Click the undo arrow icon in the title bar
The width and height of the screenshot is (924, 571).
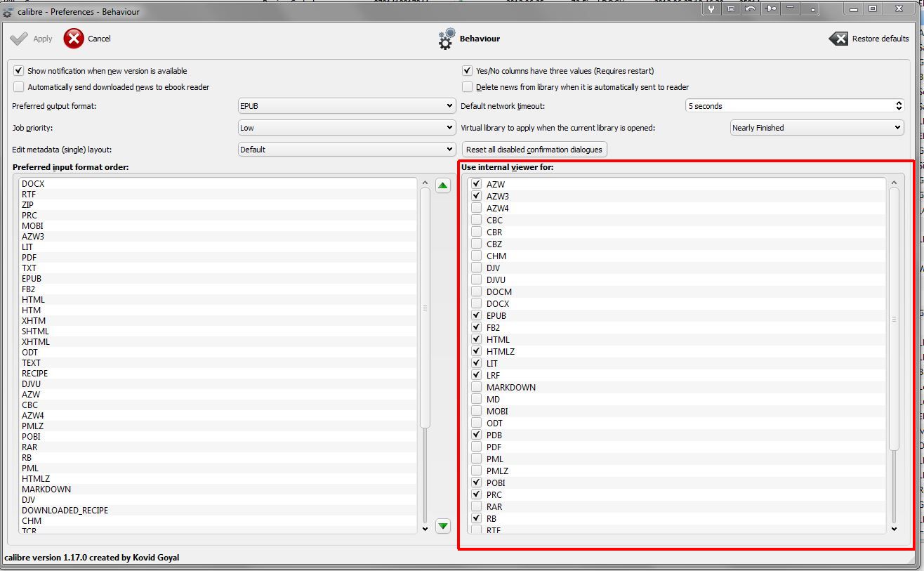tap(751, 9)
